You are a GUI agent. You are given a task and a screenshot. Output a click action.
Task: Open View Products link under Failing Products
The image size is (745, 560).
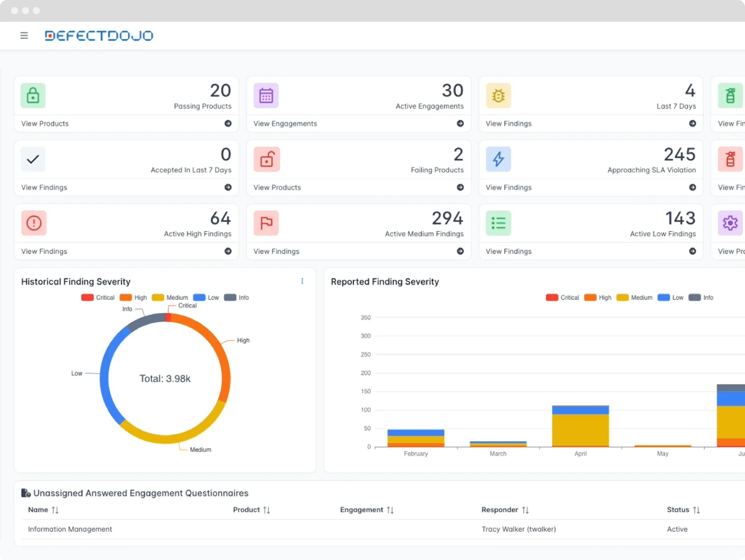277,187
